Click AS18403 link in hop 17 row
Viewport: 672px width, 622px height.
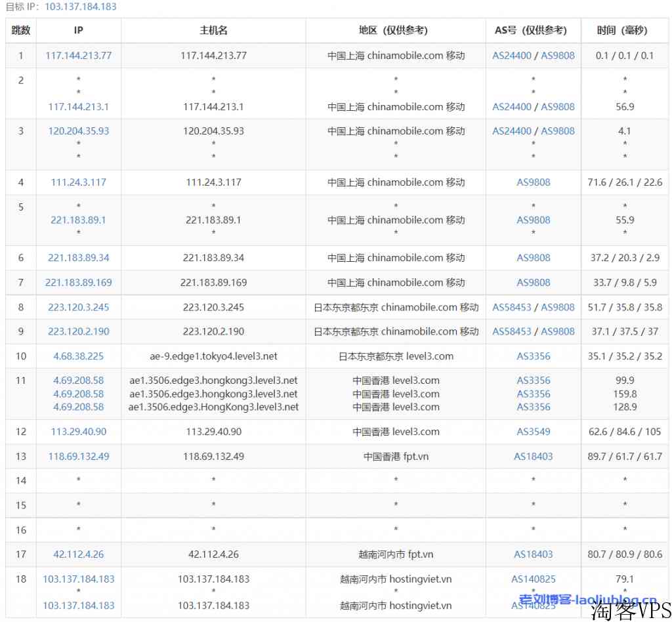[x=533, y=554]
